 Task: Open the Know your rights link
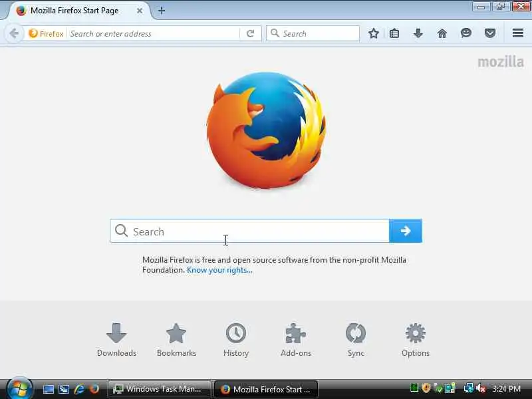(x=219, y=270)
